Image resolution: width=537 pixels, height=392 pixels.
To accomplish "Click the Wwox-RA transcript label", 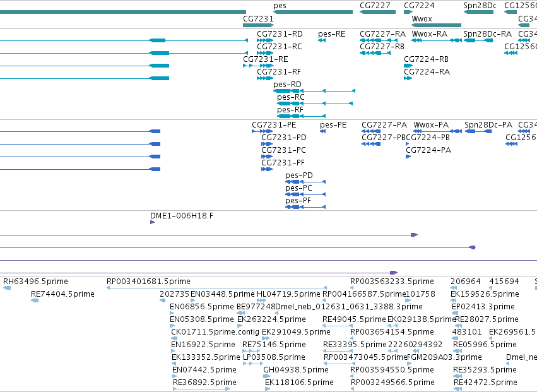I will [x=430, y=34].
